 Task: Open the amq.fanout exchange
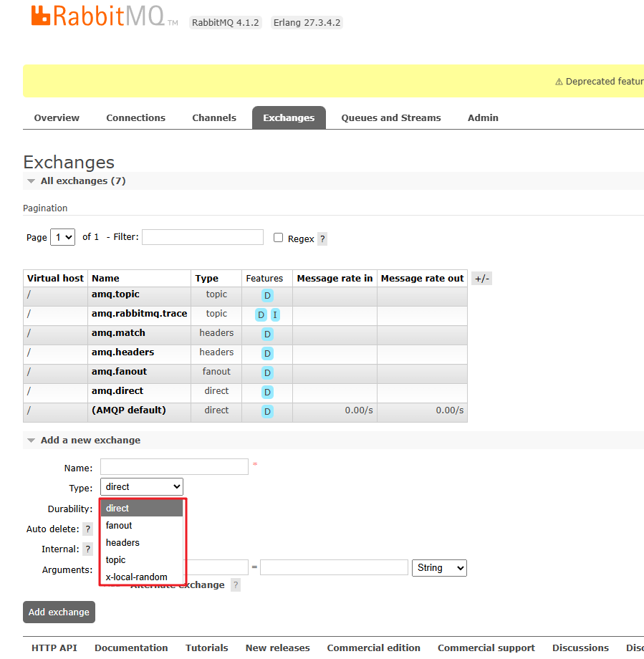coord(120,372)
